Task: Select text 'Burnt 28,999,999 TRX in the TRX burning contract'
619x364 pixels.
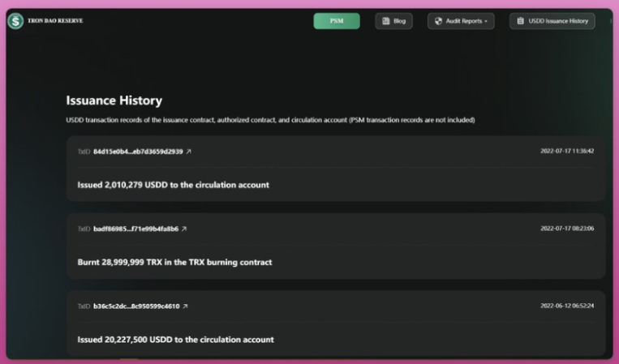Action: coord(174,262)
